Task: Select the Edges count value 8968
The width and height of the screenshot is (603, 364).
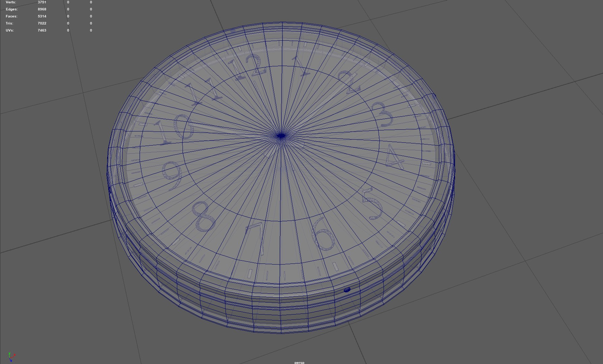Action: (42, 9)
